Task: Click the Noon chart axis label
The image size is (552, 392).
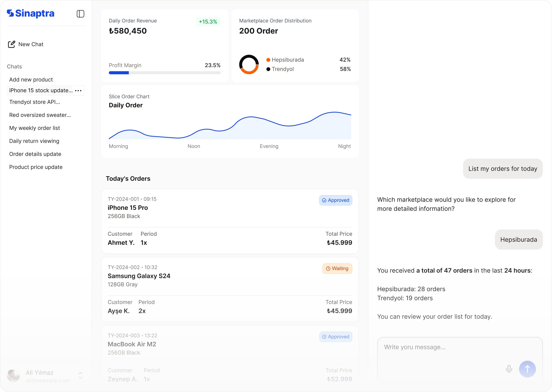Action: pyautogui.click(x=194, y=146)
